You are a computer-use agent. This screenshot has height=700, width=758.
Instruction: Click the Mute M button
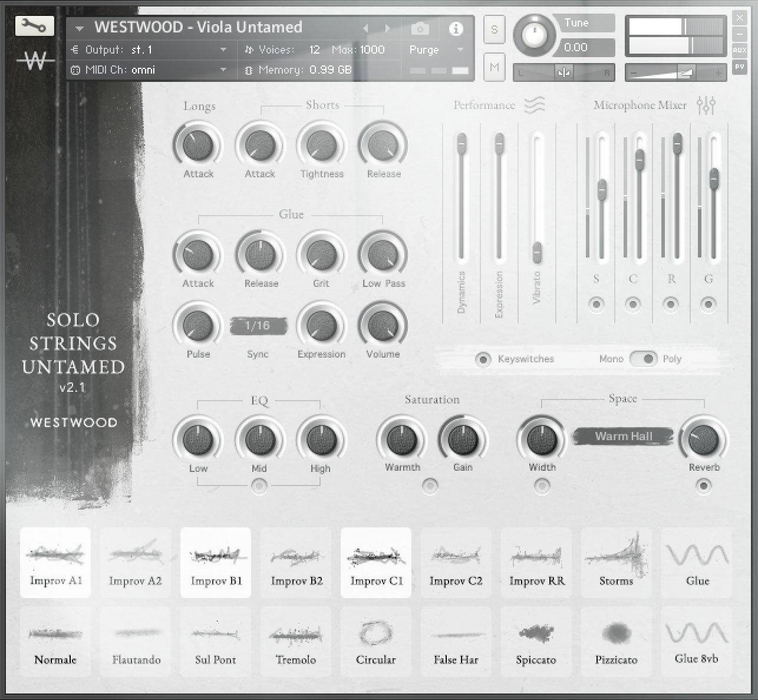point(494,67)
